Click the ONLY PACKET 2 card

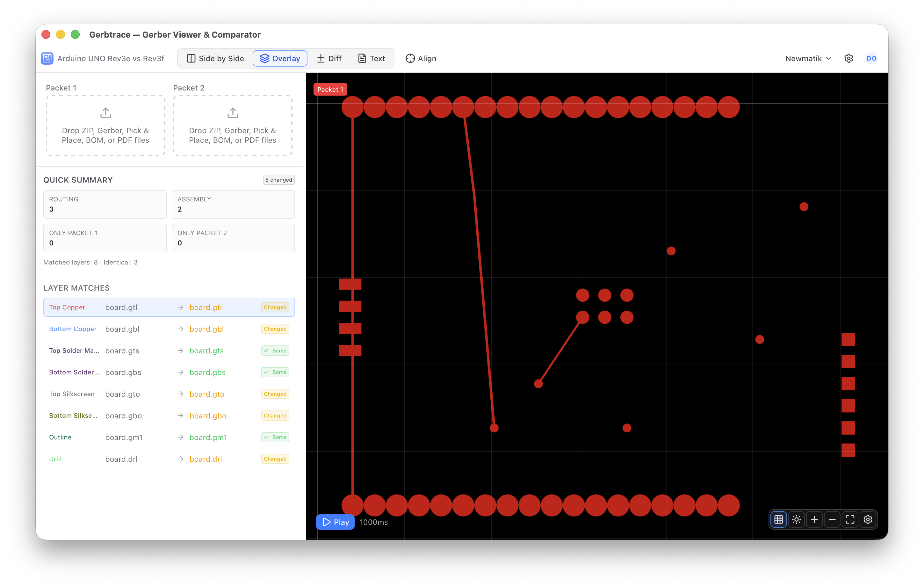click(x=233, y=238)
